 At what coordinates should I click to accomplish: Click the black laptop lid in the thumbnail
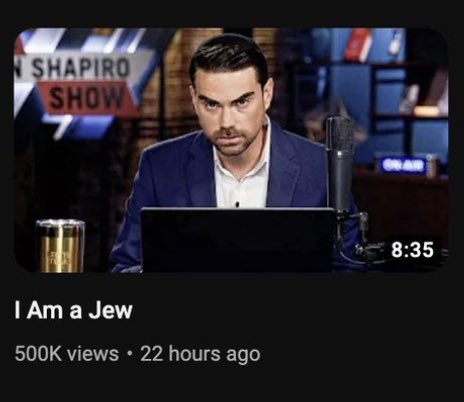pyautogui.click(x=237, y=239)
